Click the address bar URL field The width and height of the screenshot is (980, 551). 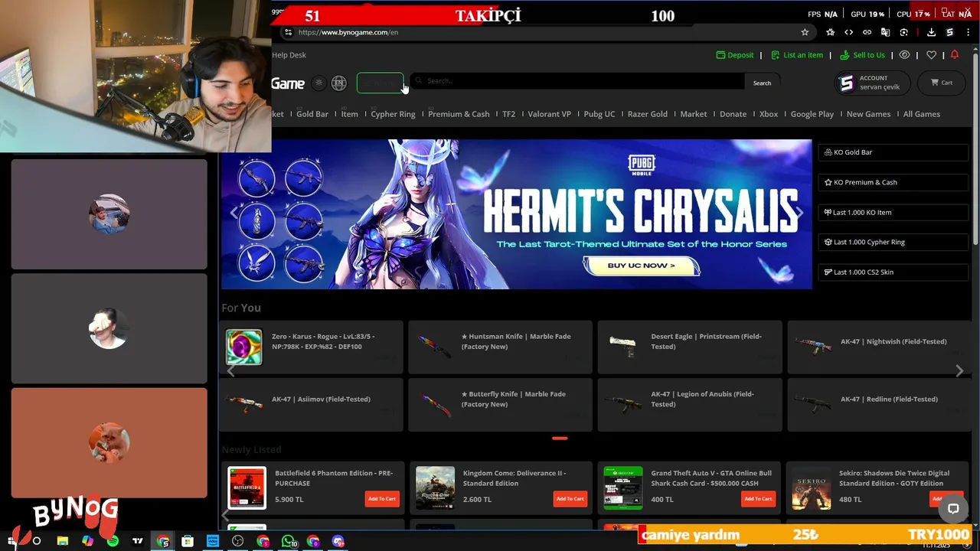click(536, 32)
